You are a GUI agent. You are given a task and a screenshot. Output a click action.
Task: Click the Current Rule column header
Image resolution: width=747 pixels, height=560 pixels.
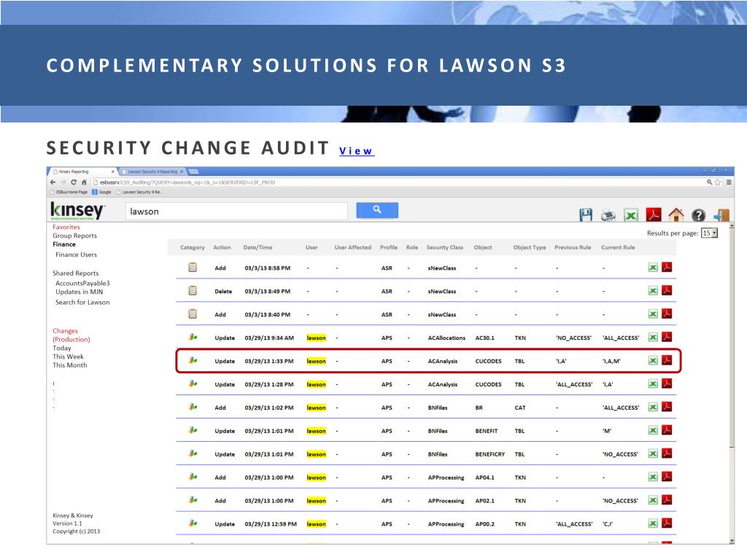618,248
